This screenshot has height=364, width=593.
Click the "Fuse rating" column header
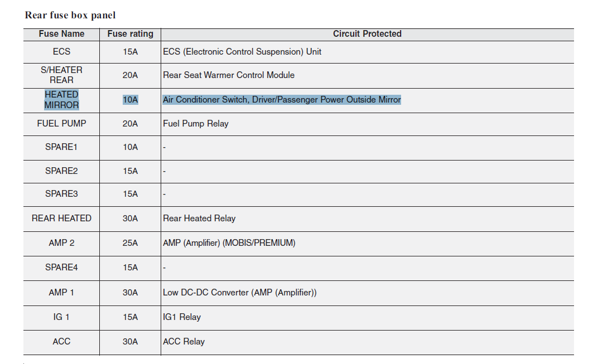coord(130,34)
